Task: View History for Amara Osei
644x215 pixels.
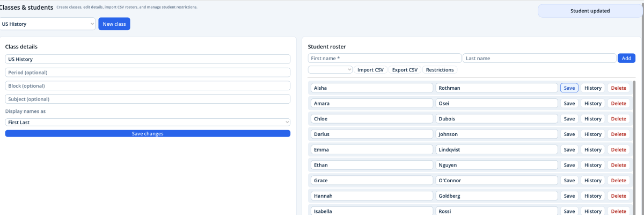Action: [x=593, y=103]
